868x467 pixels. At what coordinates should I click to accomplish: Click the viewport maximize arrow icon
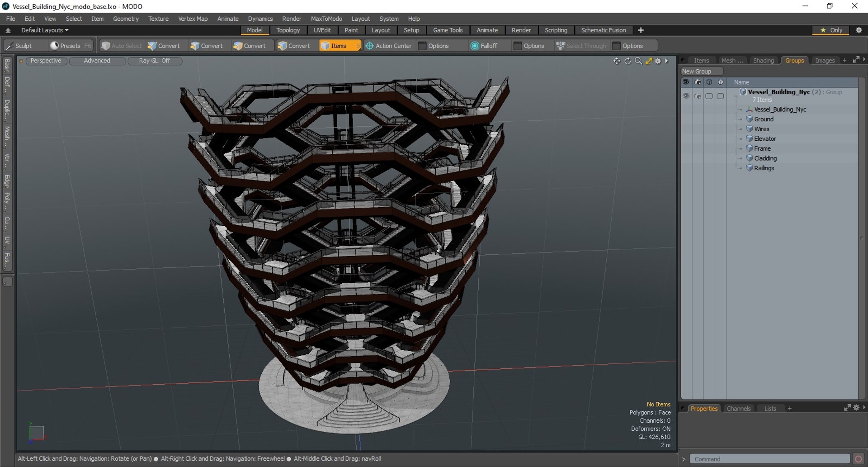point(649,61)
